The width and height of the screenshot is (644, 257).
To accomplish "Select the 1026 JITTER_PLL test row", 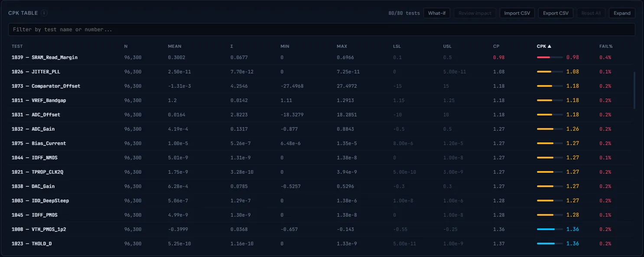I will click(x=39, y=72).
